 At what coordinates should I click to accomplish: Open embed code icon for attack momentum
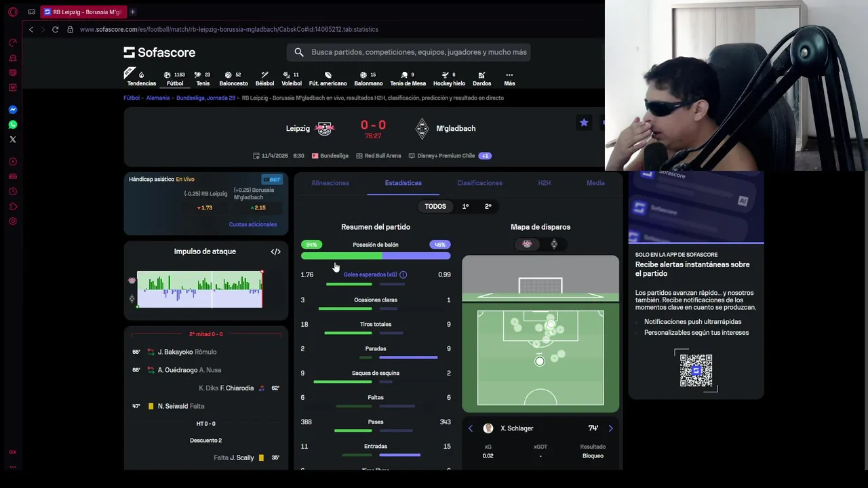click(275, 251)
